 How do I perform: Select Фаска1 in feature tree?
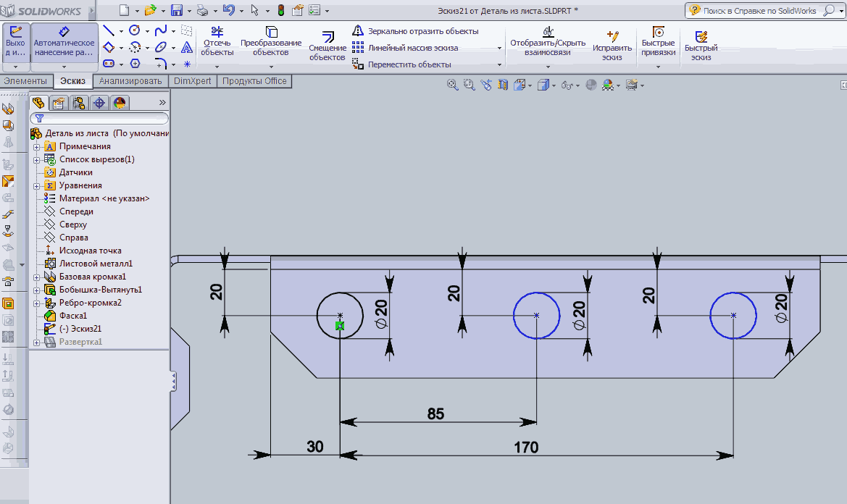click(66, 316)
